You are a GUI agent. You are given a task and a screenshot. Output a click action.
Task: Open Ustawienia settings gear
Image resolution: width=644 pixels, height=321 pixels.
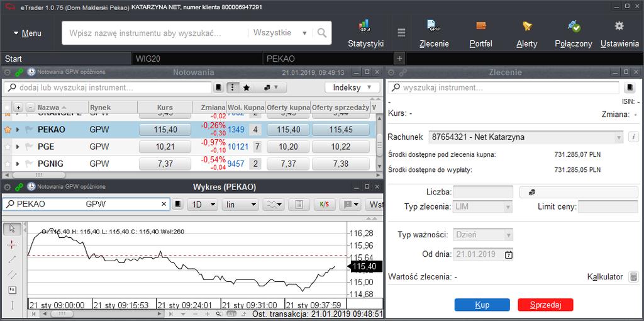pyautogui.click(x=619, y=26)
